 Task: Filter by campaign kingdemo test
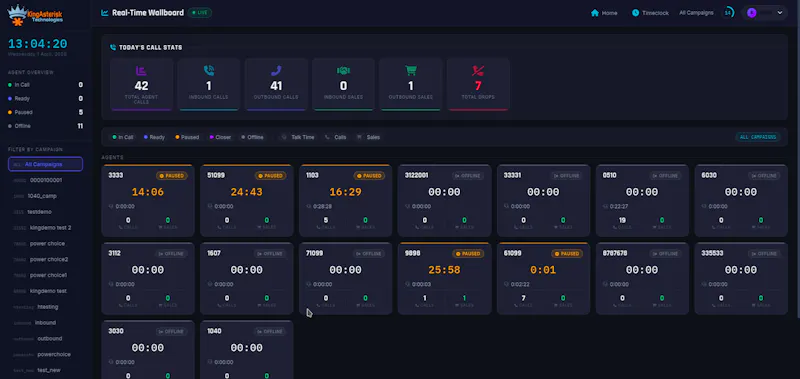pyautogui.click(x=45, y=291)
